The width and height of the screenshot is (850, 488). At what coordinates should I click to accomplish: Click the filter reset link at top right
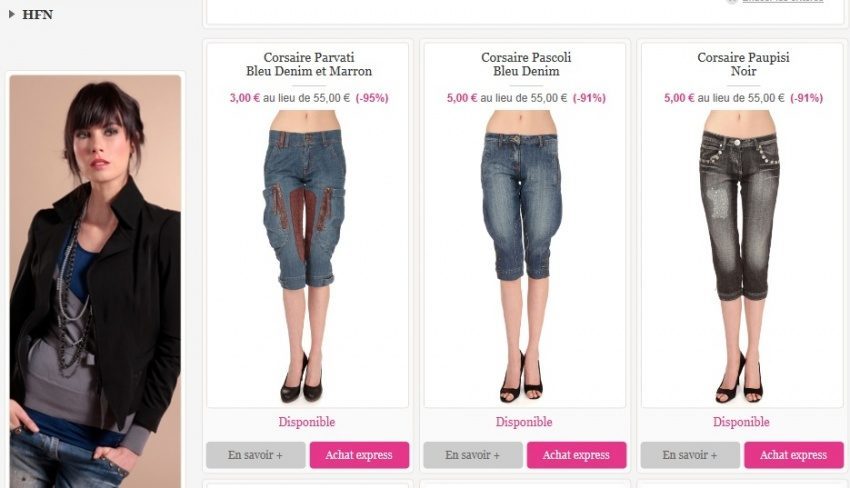pos(783,2)
